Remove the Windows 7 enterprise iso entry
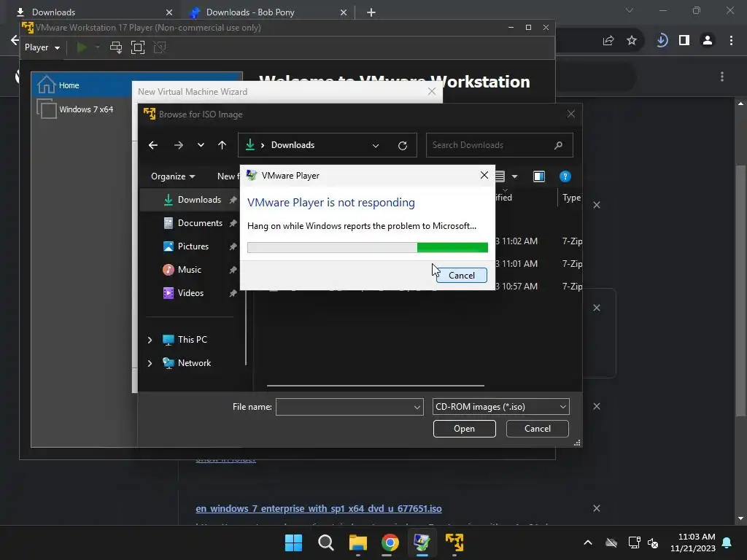747x560 pixels. [x=597, y=508]
